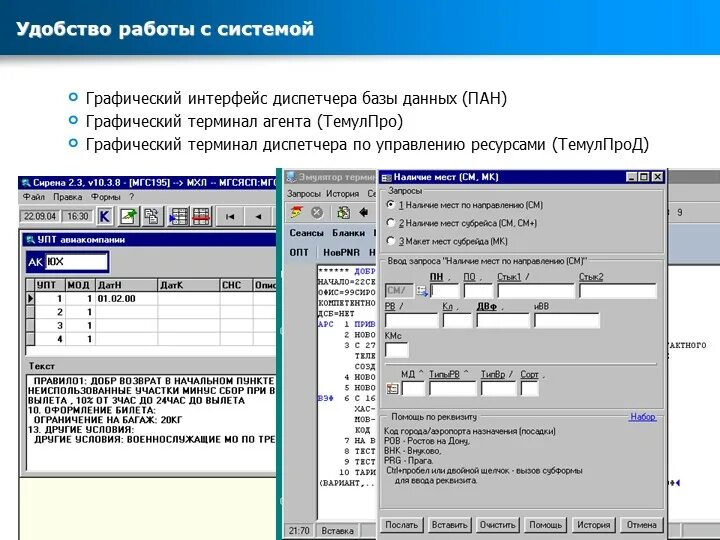Click the иВВ input field
The image size is (720, 540).
(x=567, y=320)
